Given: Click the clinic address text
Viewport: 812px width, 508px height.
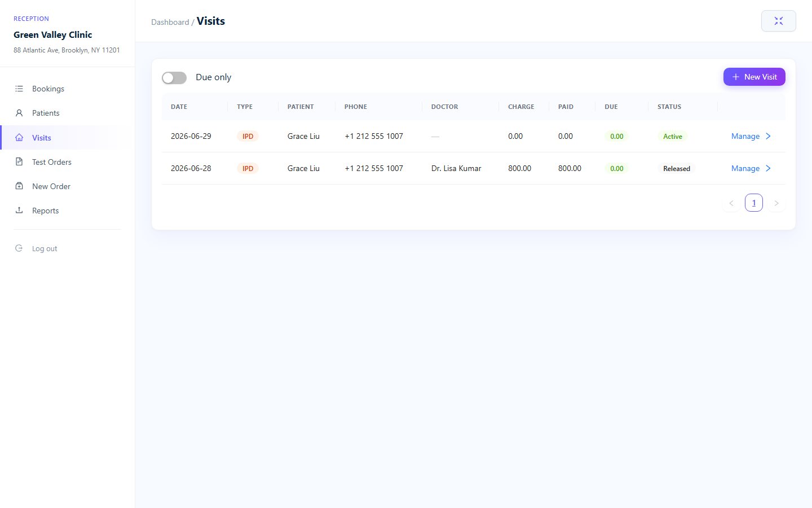Looking at the screenshot, I should click(67, 50).
